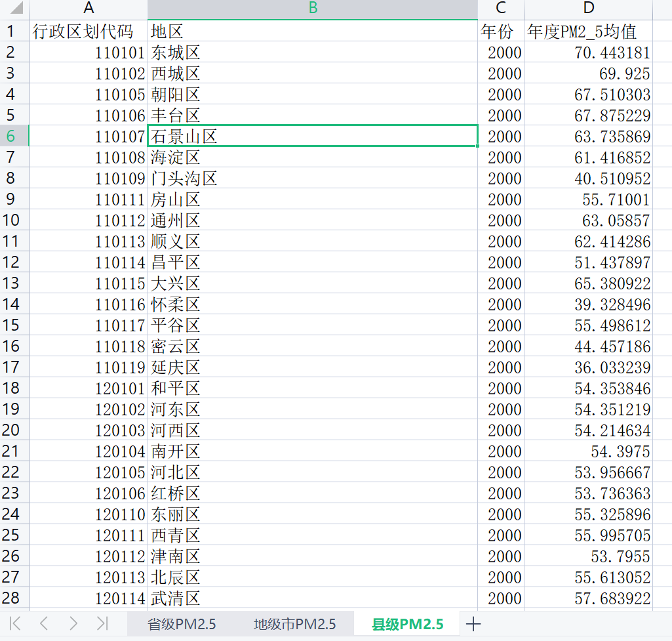Image resolution: width=672 pixels, height=641 pixels.
Task: Select the cell containing 昌平区
Action: [313, 262]
